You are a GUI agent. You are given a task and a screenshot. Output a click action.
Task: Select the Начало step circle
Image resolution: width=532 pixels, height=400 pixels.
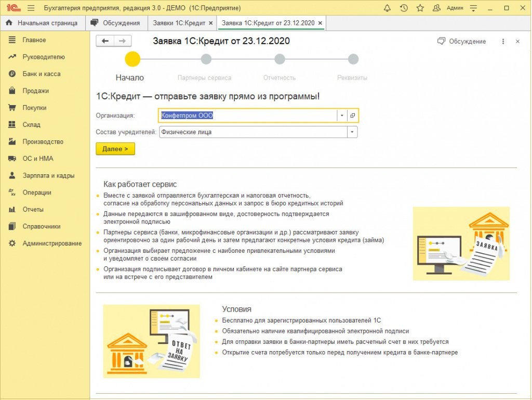point(133,59)
